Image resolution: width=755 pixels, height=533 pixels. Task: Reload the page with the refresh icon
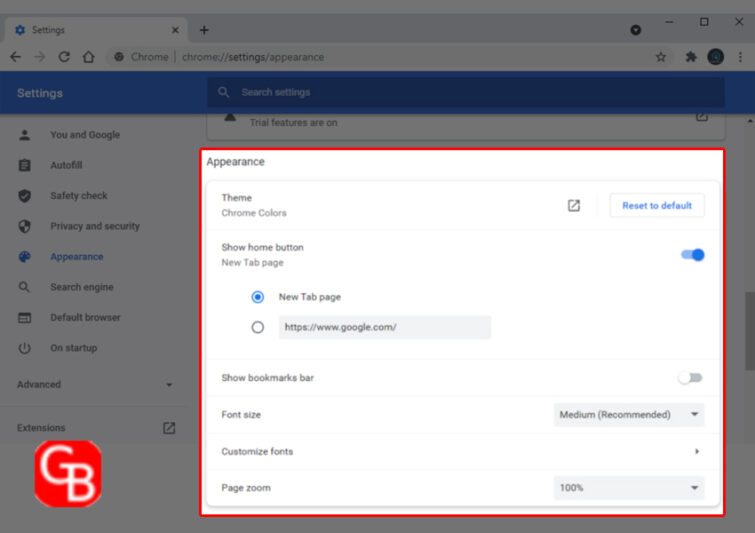pyautogui.click(x=64, y=57)
